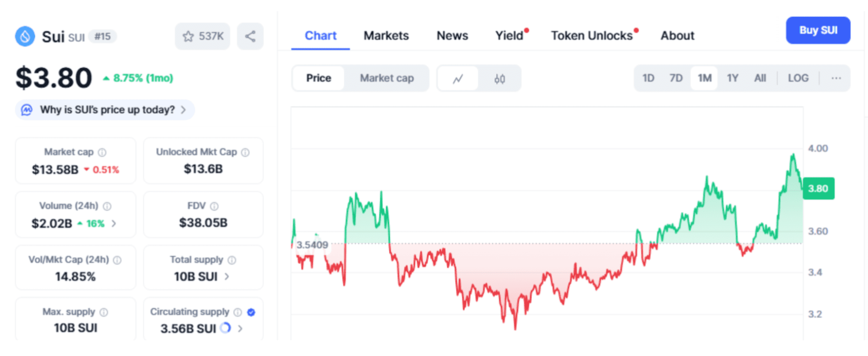Open the Markets tab
The width and height of the screenshot is (868, 356).
click(x=386, y=36)
